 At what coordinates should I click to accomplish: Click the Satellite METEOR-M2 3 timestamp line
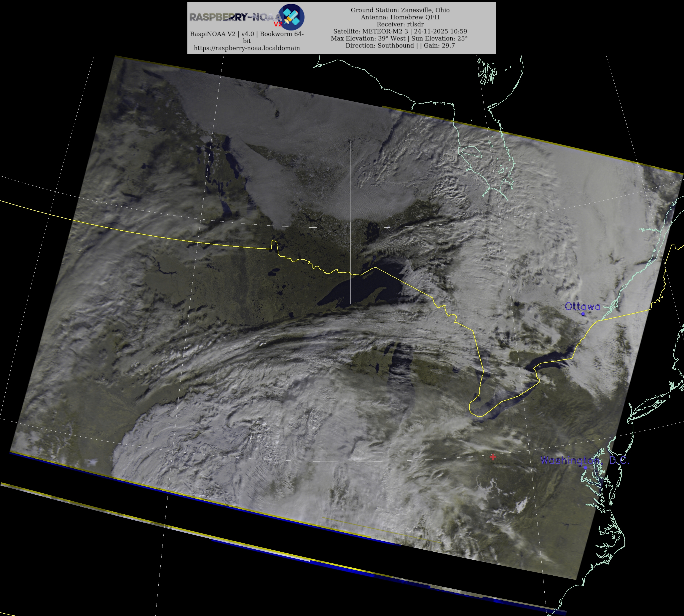(x=400, y=31)
